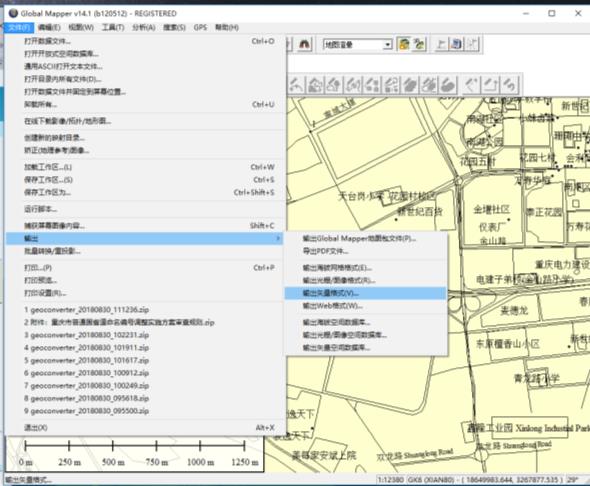Choose 卸载所有... with Ctrl+U
The width and height of the screenshot is (590, 486).
coord(145,105)
